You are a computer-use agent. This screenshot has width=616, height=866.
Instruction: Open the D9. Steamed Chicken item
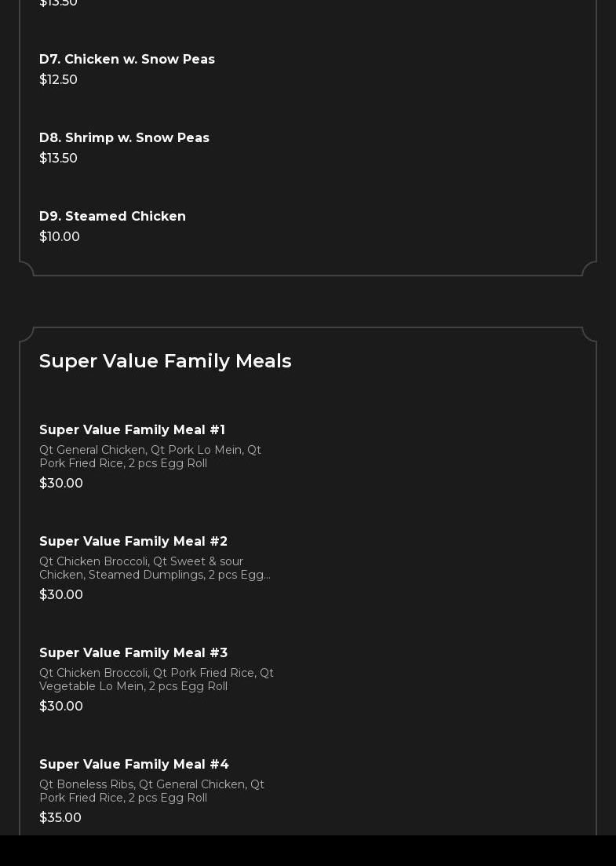(x=112, y=217)
